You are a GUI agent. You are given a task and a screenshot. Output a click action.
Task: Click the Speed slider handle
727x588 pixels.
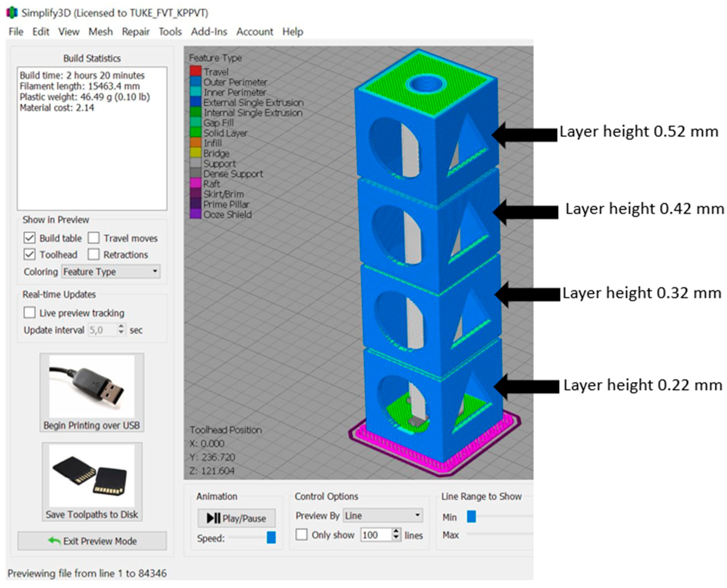pos(271,537)
